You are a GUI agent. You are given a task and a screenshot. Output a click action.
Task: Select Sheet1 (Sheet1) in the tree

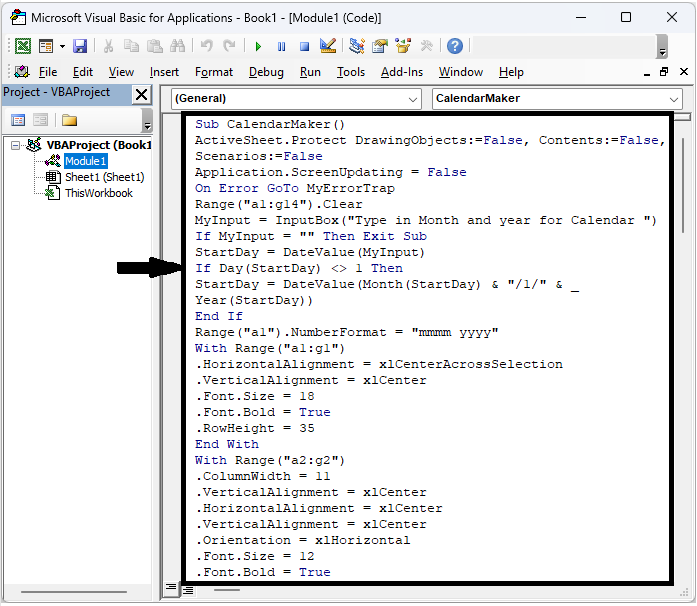point(105,177)
